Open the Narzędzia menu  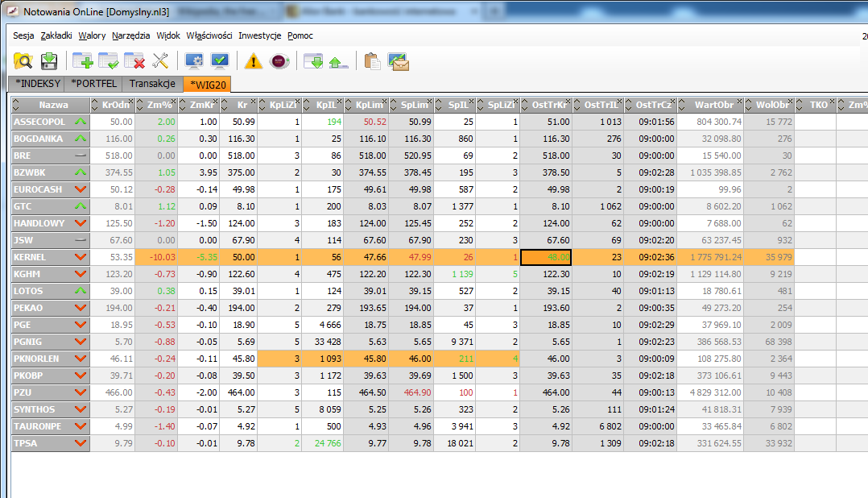pyautogui.click(x=131, y=35)
